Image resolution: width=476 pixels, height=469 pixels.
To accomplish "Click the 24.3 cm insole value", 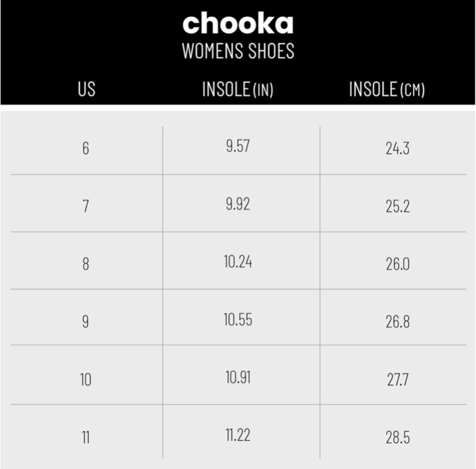I will coord(398,148).
